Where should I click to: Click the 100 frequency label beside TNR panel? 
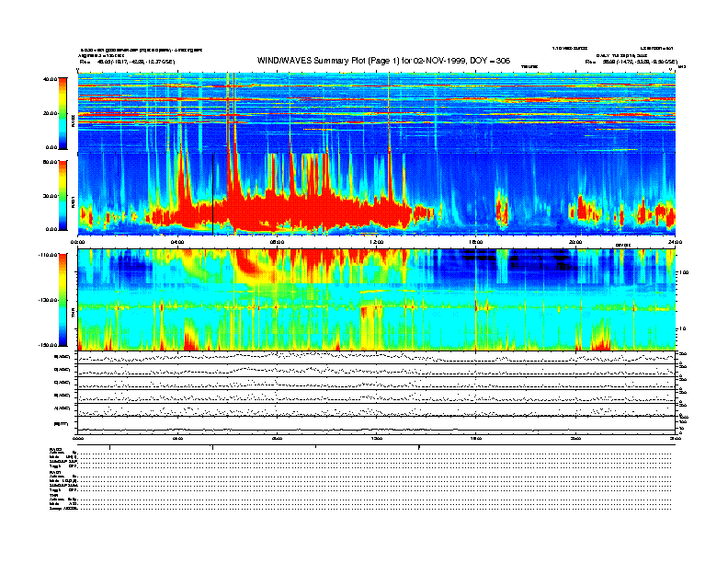(685, 272)
